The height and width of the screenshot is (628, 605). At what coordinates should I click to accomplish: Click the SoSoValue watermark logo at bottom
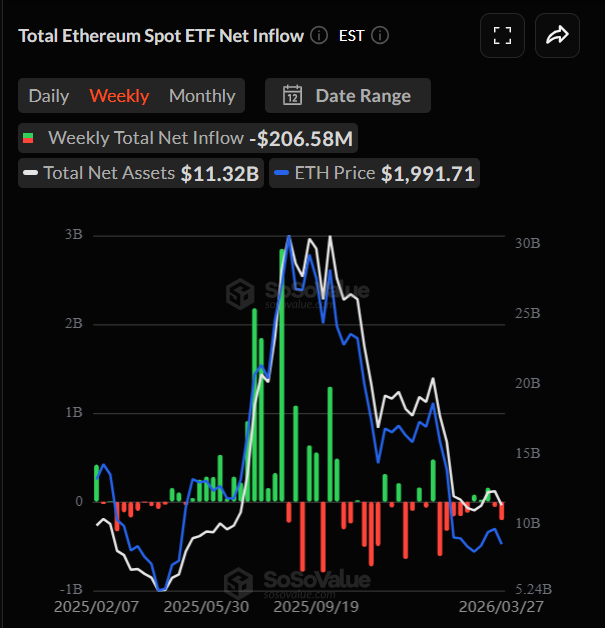coord(239,580)
